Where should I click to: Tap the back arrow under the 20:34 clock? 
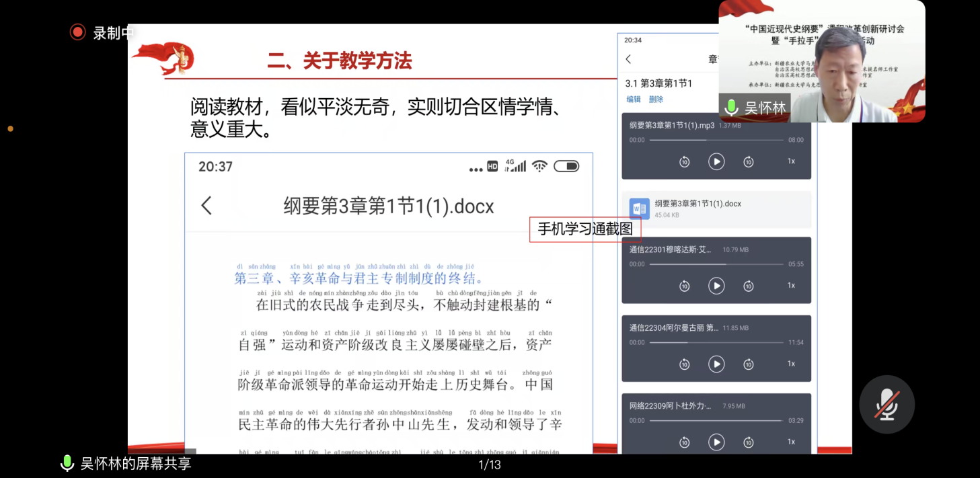pyautogui.click(x=628, y=59)
